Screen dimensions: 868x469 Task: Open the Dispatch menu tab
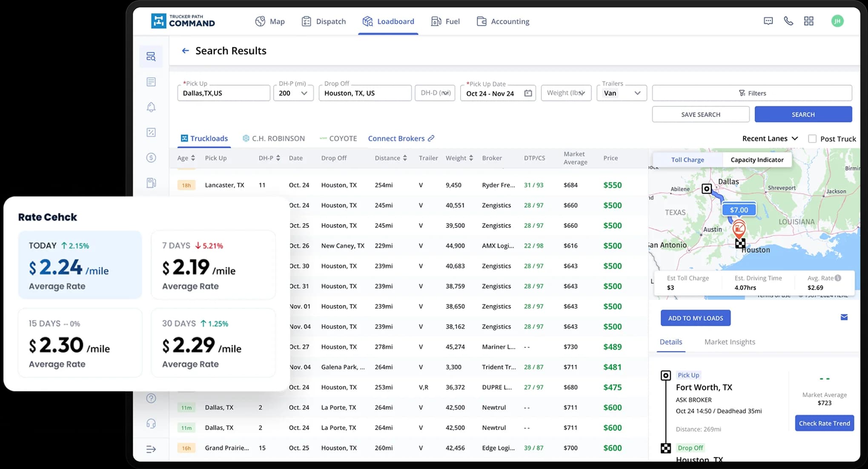click(324, 21)
